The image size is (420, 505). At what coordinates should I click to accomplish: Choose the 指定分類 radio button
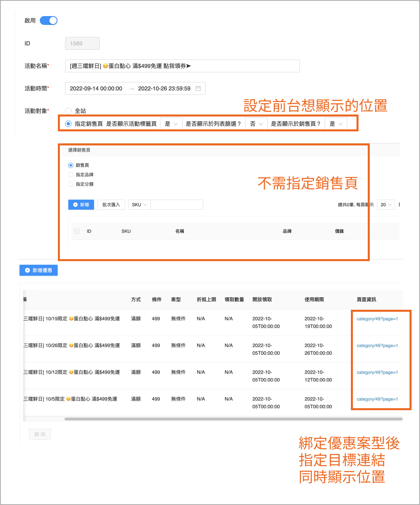(71, 184)
